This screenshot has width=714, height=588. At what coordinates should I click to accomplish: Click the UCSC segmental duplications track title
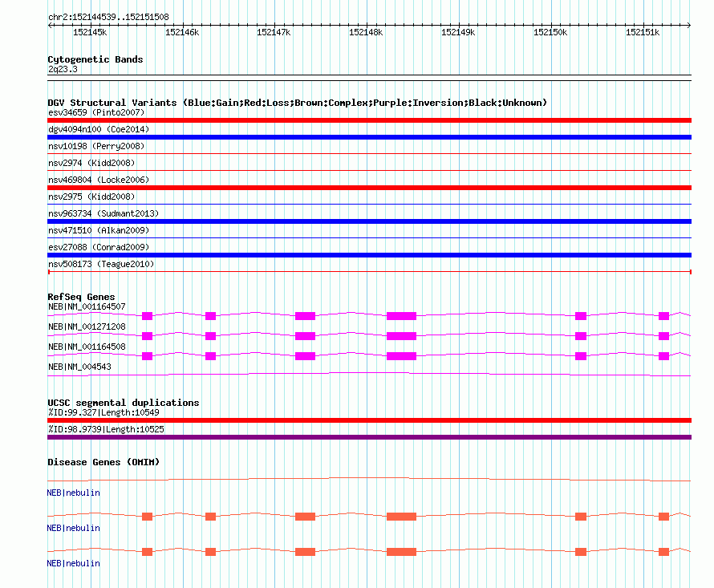(124, 403)
